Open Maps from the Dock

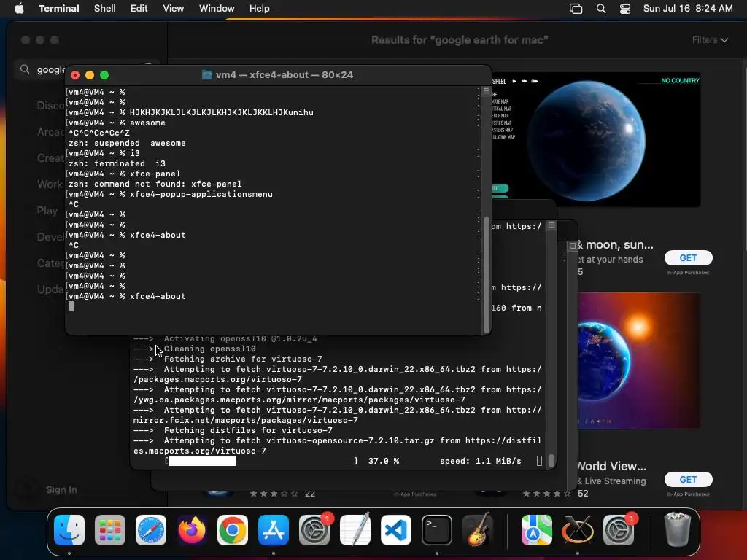[x=536, y=529]
